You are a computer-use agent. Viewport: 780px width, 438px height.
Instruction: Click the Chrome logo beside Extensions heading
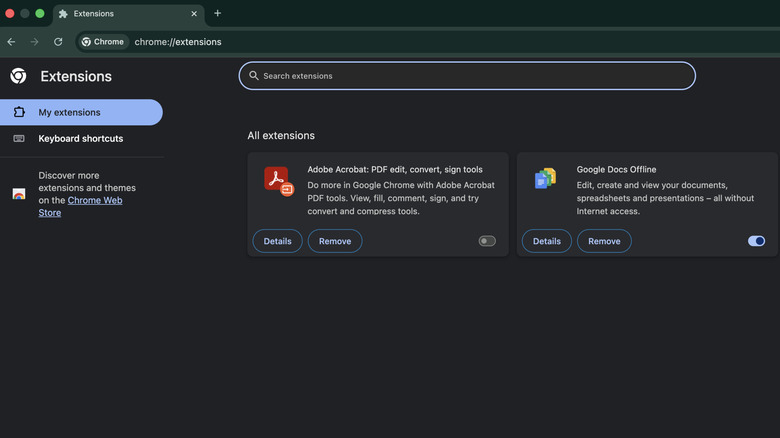click(x=18, y=76)
